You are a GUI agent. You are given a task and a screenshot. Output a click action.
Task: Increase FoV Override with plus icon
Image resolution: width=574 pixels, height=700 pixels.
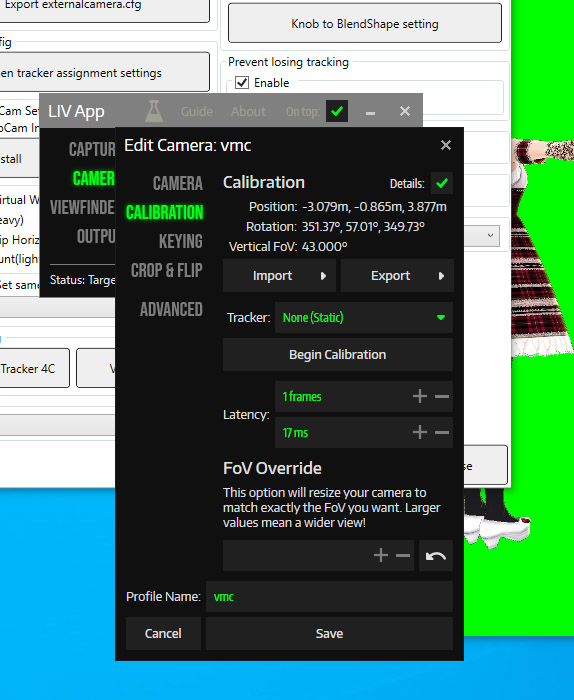click(x=381, y=556)
